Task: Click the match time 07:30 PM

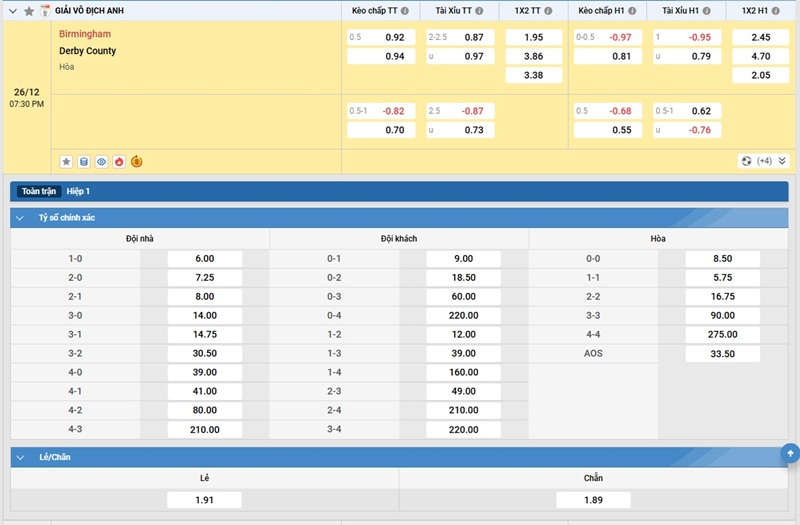Action: pos(27,104)
